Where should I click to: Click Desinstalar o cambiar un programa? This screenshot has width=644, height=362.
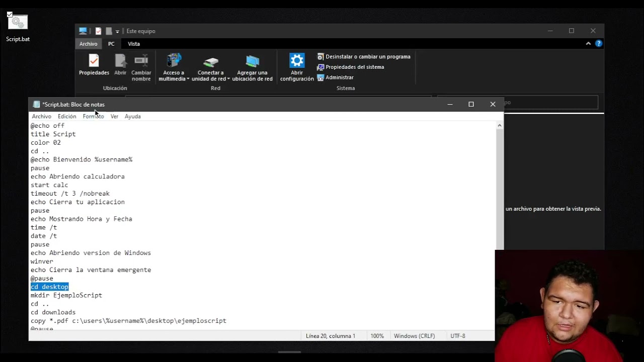pos(364,57)
